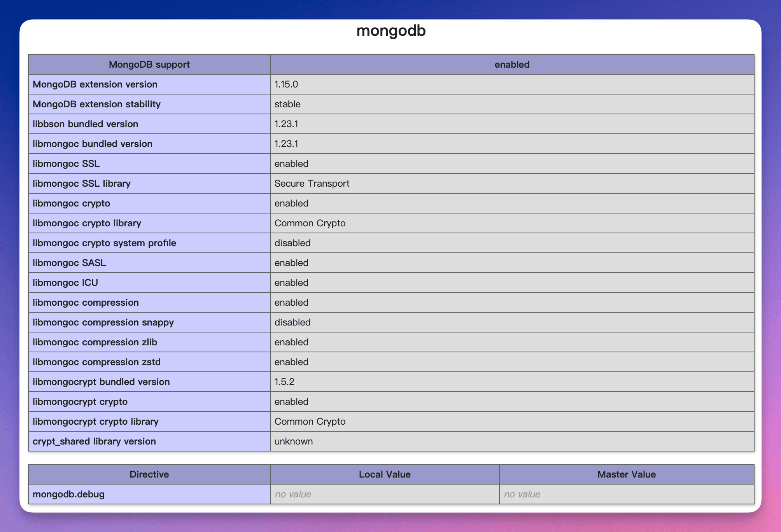Viewport: 781px width, 532px height.
Task: Click enabled value for compression zlib
Action: (x=291, y=342)
